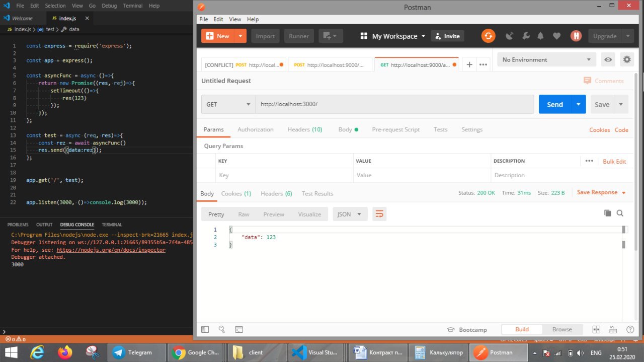Open the Code link

pyautogui.click(x=621, y=129)
